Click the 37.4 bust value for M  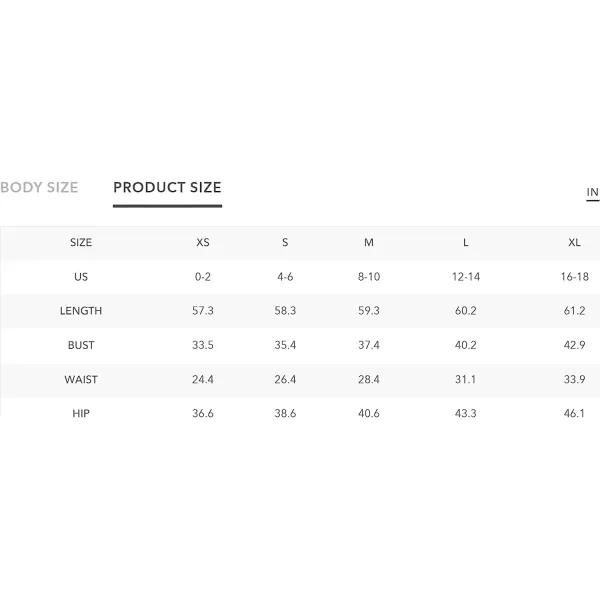click(x=369, y=345)
